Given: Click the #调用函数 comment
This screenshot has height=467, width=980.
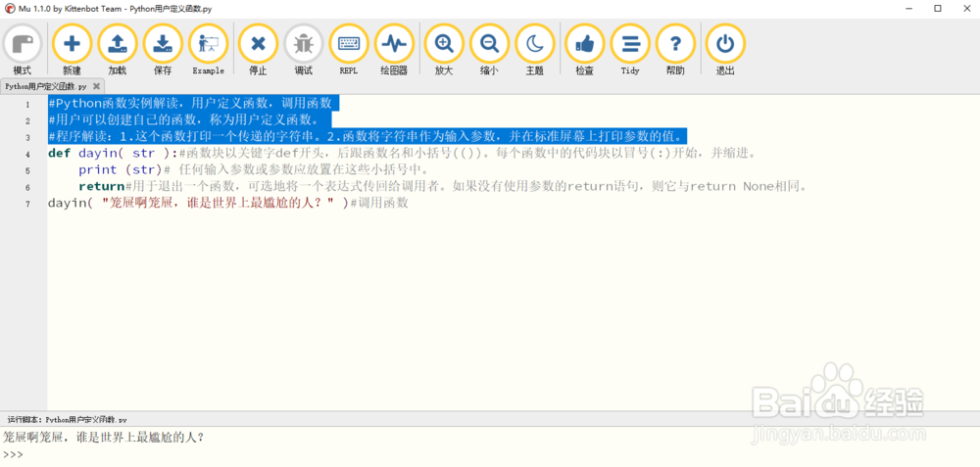Looking at the screenshot, I should [378, 203].
